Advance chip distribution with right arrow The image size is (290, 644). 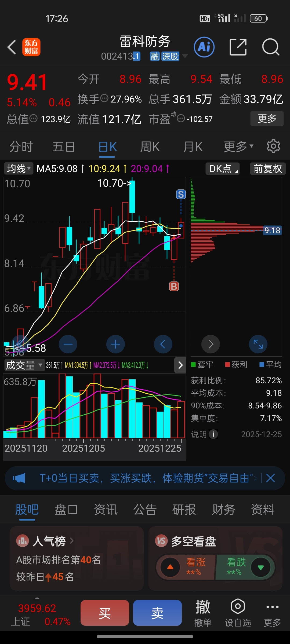coord(211,344)
